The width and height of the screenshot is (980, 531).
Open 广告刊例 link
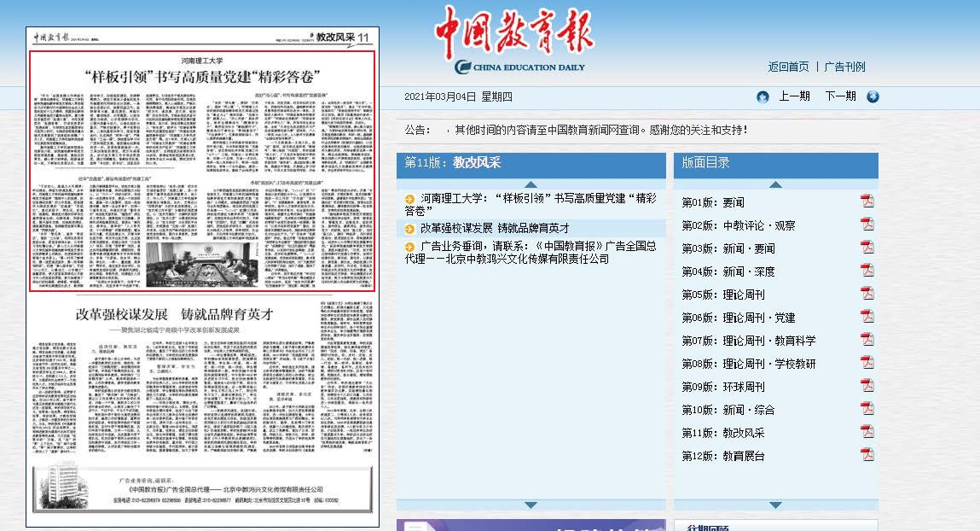[845, 67]
